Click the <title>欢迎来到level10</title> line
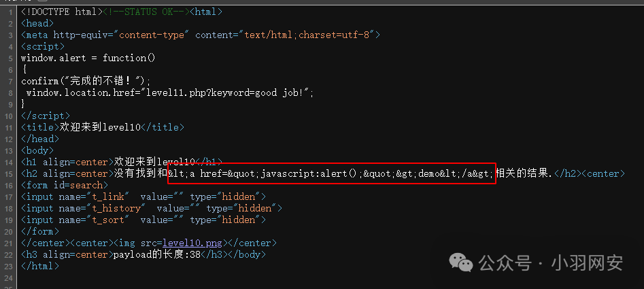The image size is (644, 289). pyautogui.click(x=103, y=127)
